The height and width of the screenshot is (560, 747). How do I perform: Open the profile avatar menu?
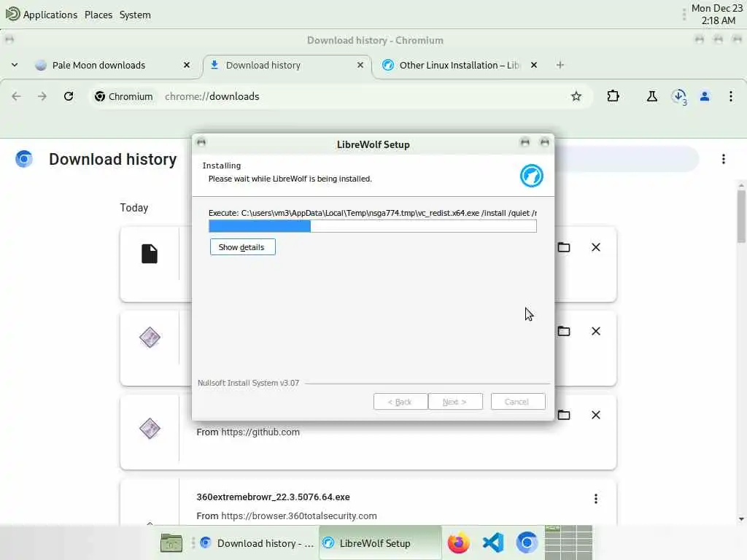coord(705,96)
